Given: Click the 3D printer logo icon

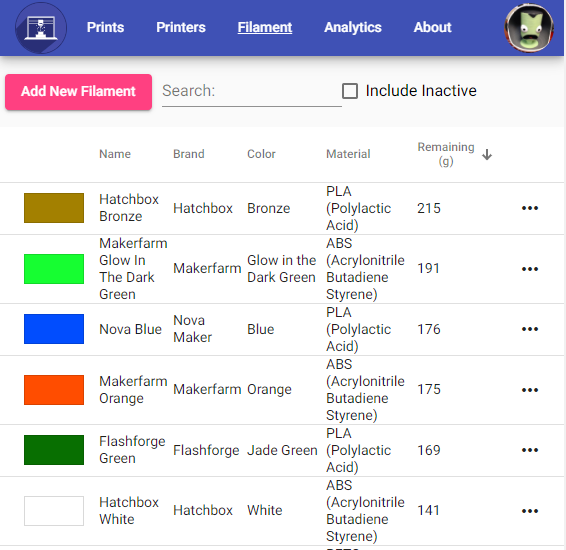Looking at the screenshot, I should (x=41, y=28).
